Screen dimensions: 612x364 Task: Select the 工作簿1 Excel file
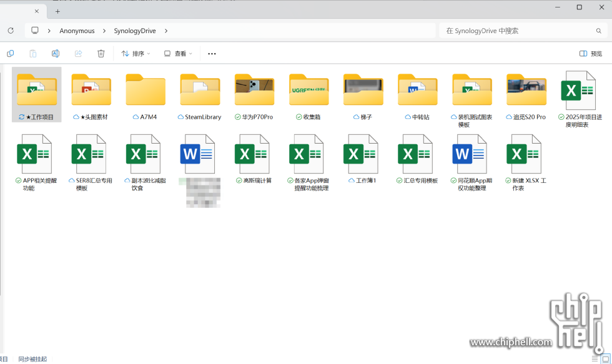point(363,159)
